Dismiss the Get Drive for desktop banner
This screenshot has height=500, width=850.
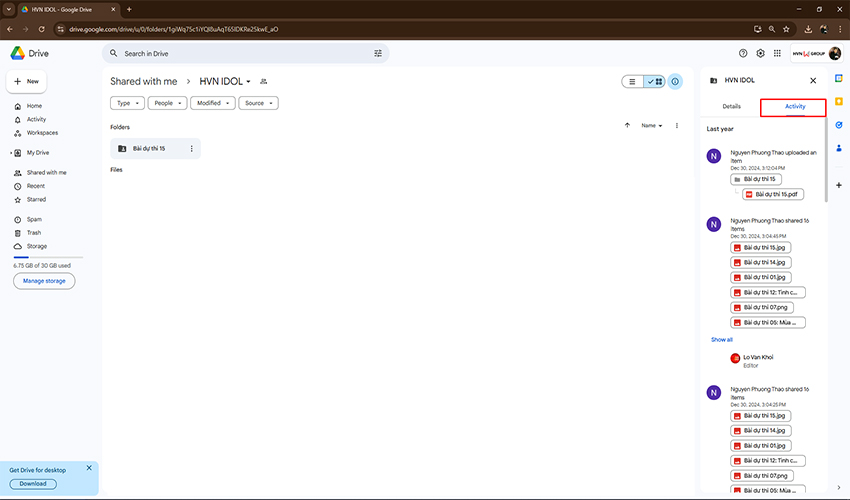click(89, 467)
